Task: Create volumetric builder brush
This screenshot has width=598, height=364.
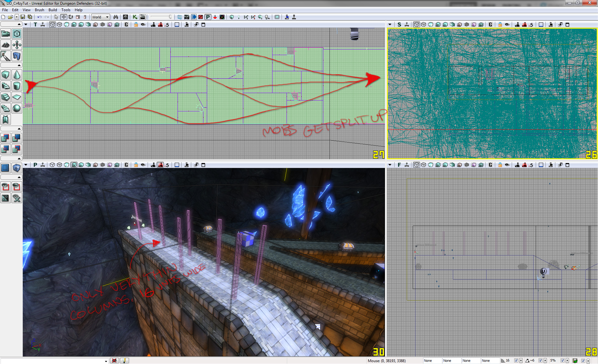Action: pyautogui.click(x=6, y=119)
